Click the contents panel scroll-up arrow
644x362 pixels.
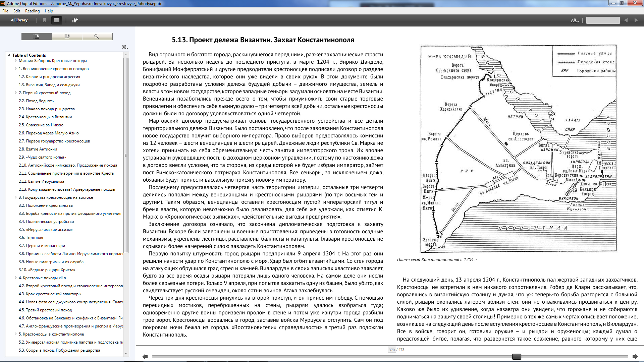coord(126,55)
